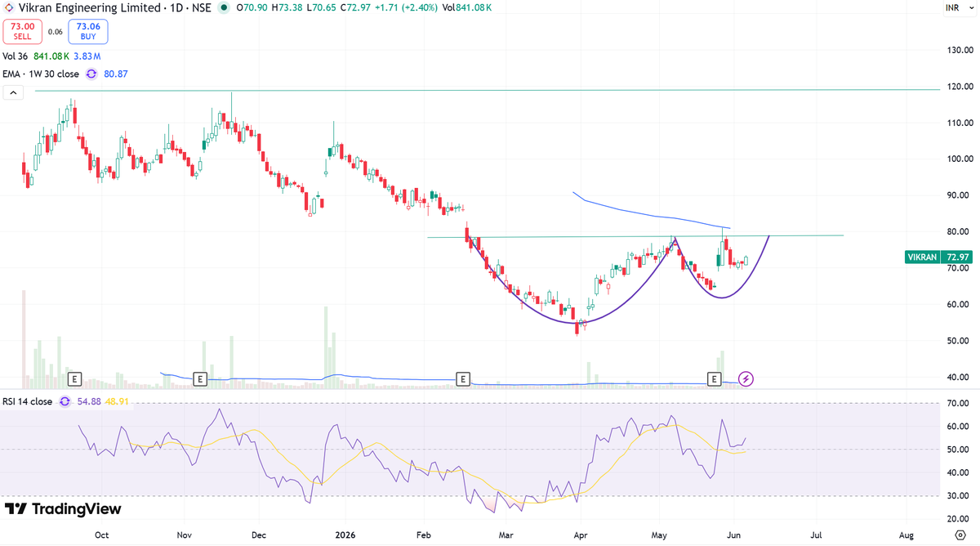Collapse the indicator legend with the chevron

[x=13, y=93]
